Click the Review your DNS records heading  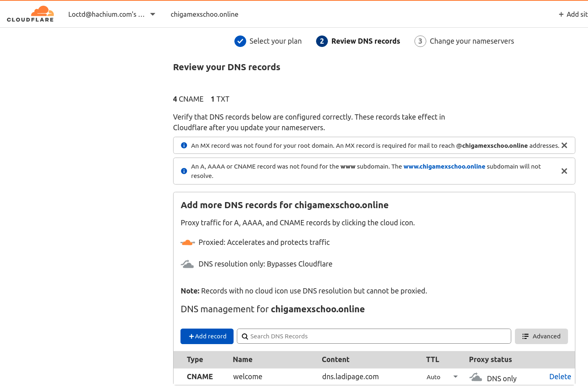click(x=227, y=67)
